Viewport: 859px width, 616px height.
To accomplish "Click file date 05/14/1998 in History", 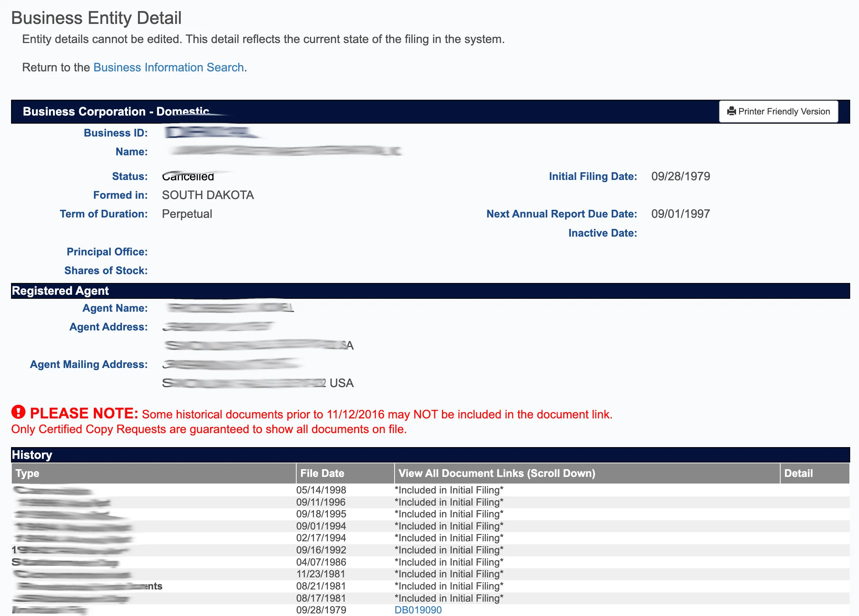I will tap(321, 490).
